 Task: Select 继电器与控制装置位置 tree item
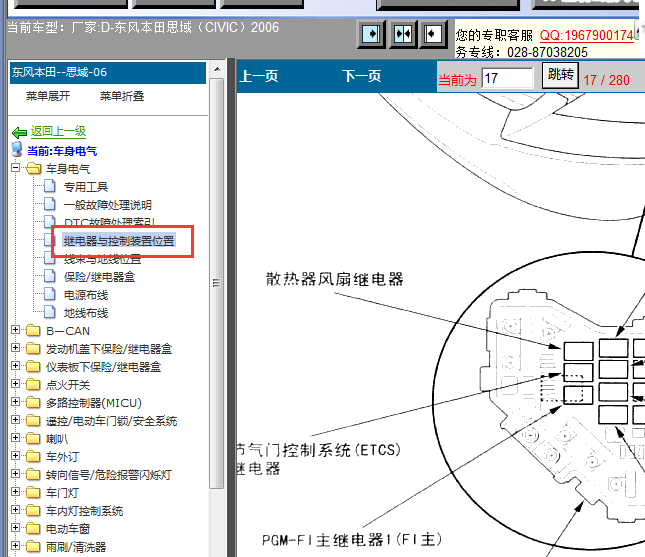tap(119, 241)
